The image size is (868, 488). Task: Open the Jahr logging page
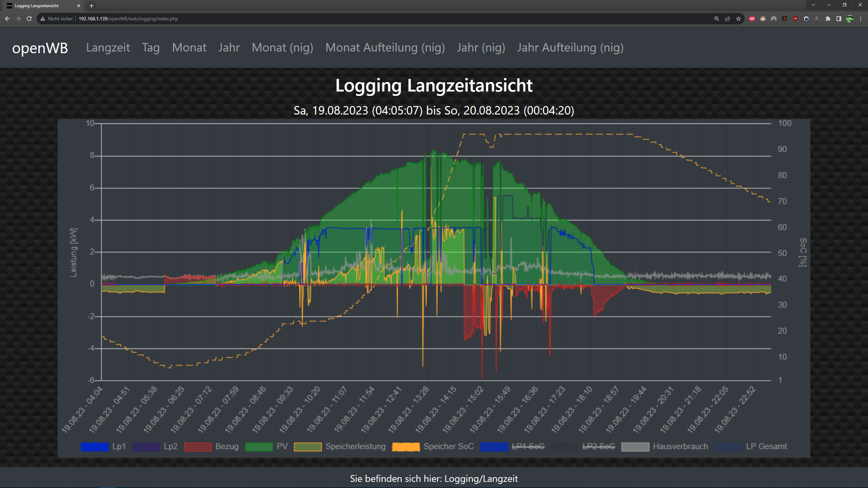229,47
